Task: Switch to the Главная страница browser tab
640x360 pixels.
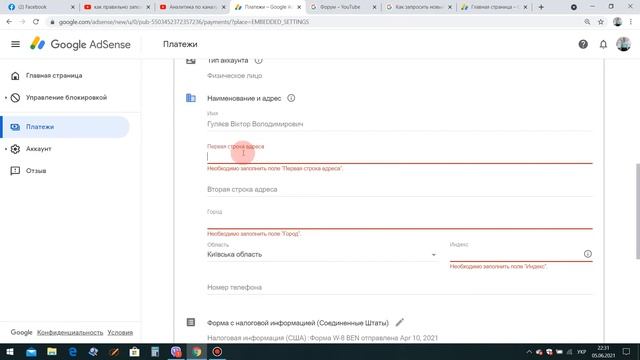Action: pyautogui.click(x=494, y=7)
